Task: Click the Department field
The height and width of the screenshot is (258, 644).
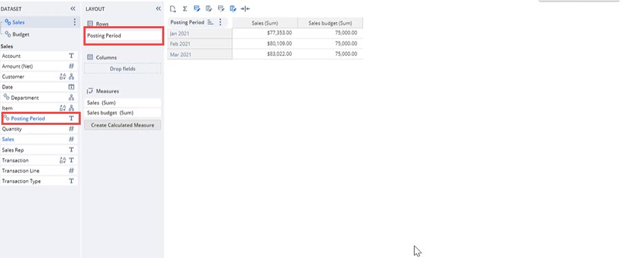Action: tap(39, 98)
